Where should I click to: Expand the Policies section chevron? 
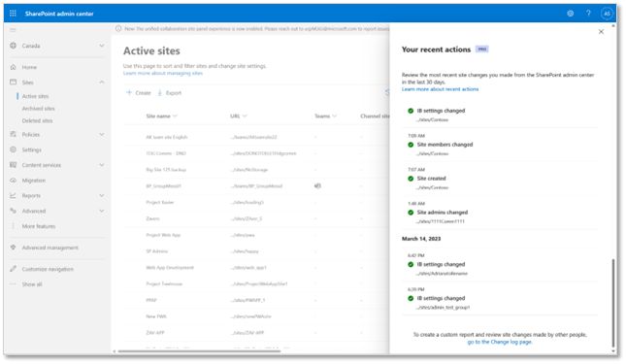click(101, 135)
